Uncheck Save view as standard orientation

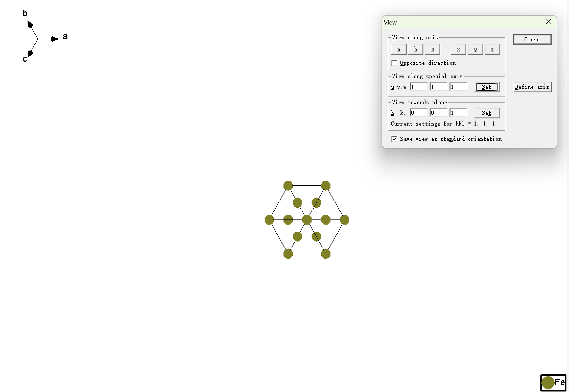click(395, 139)
